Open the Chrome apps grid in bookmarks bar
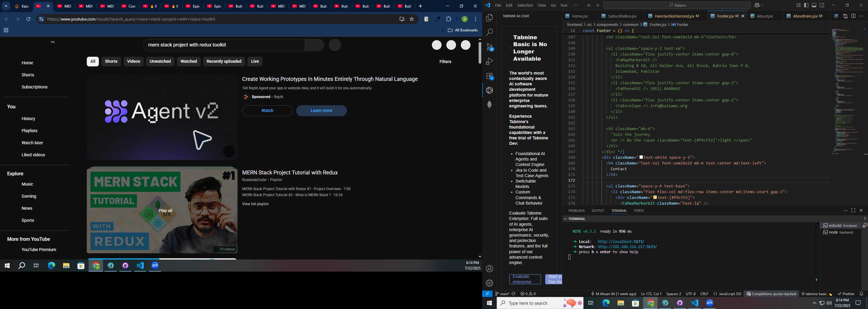 point(6,30)
